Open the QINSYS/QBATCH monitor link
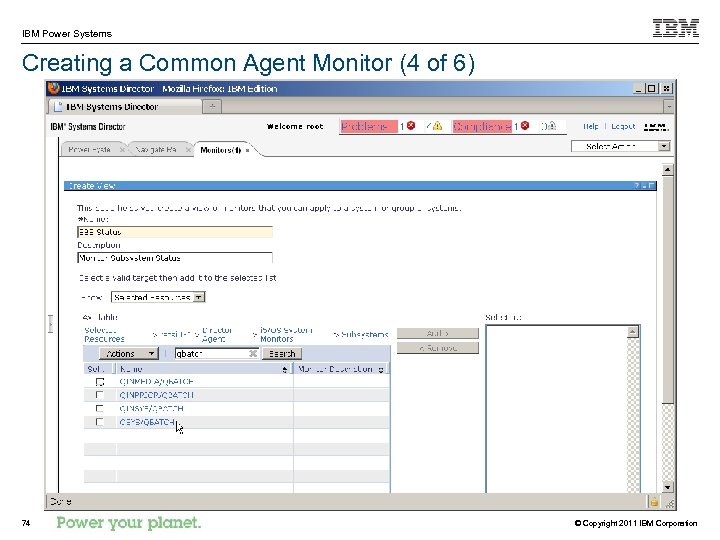The height and width of the screenshot is (540, 720). [x=151, y=408]
